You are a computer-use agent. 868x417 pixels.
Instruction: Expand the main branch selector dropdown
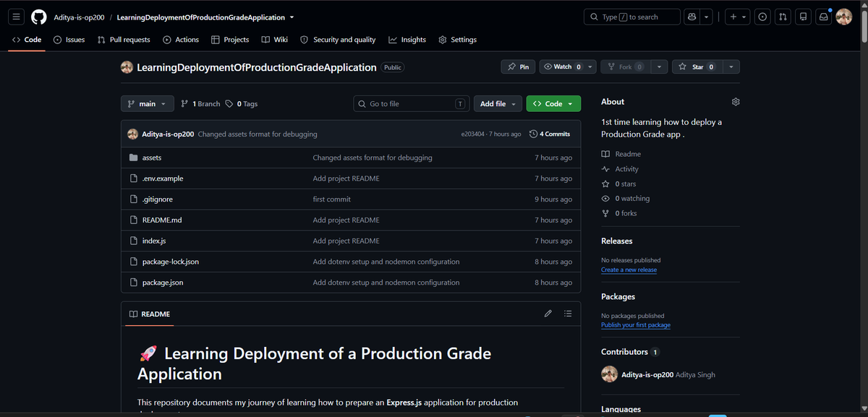(148, 104)
